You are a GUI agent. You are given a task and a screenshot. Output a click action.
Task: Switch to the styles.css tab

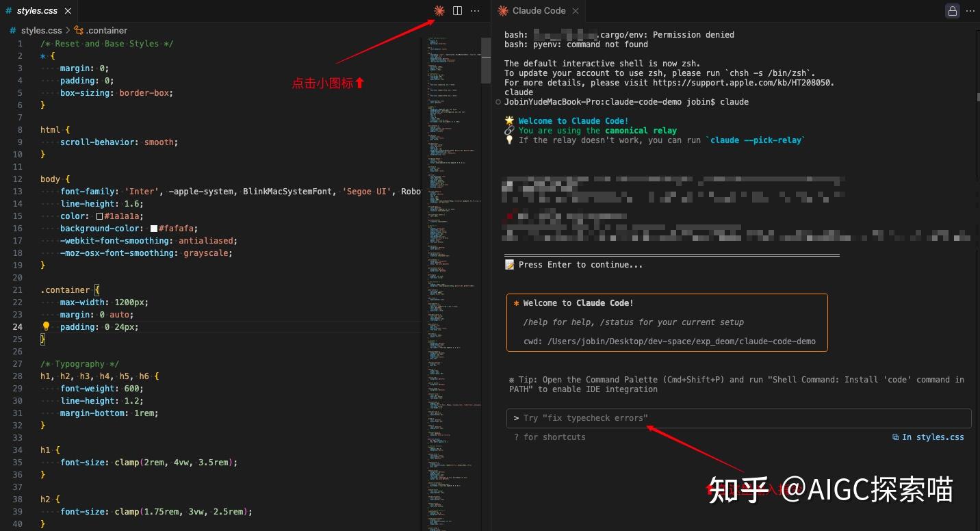[x=38, y=11]
